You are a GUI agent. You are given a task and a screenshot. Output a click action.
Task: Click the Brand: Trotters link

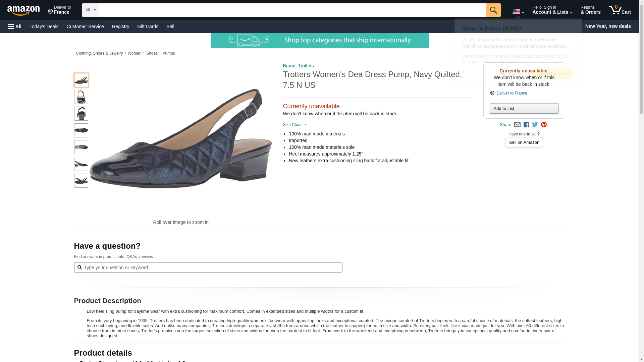click(298, 66)
